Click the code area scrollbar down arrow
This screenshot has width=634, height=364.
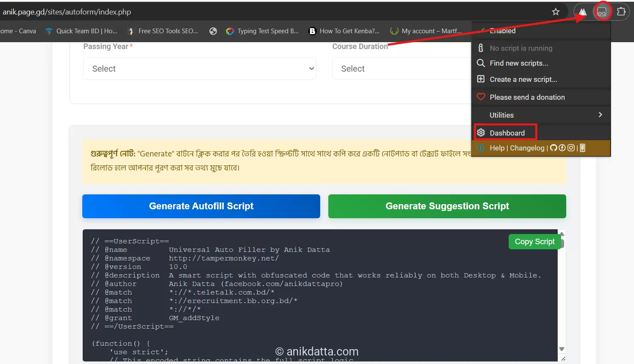point(562,349)
